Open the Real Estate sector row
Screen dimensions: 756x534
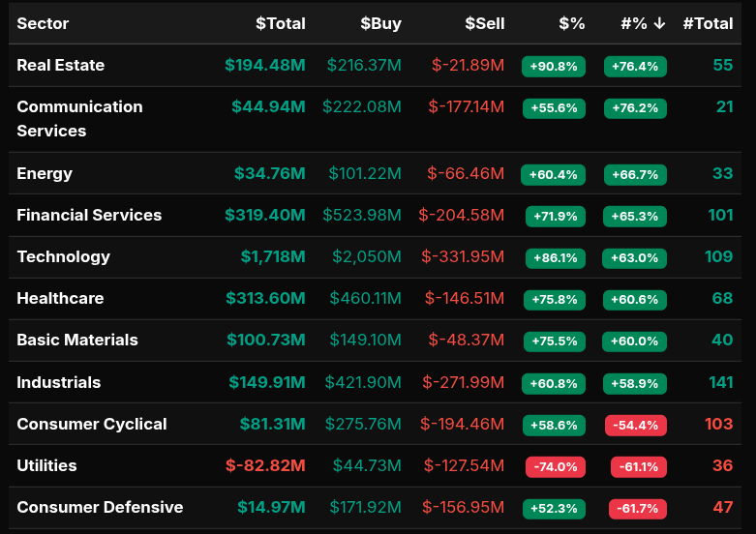coord(61,66)
